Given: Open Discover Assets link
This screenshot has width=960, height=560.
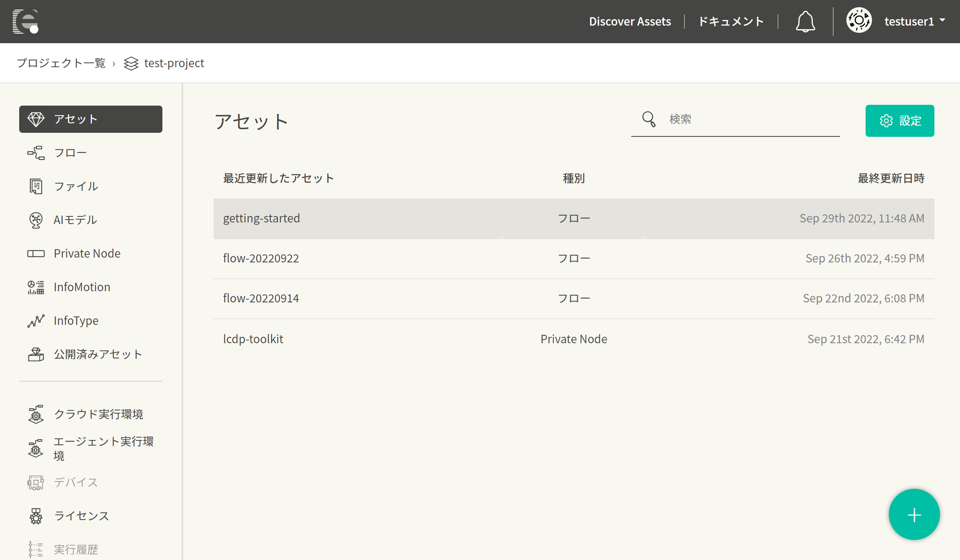Looking at the screenshot, I should (630, 22).
